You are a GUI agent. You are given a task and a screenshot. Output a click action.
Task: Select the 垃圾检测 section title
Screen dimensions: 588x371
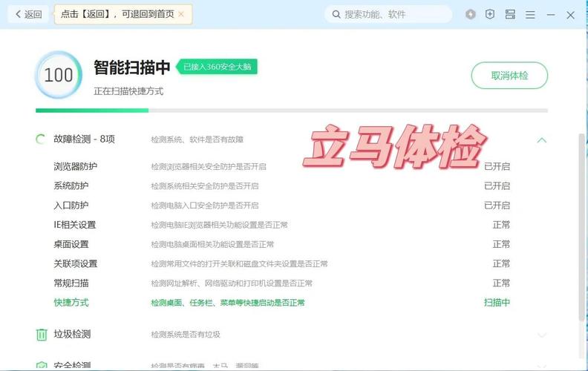[72, 334]
